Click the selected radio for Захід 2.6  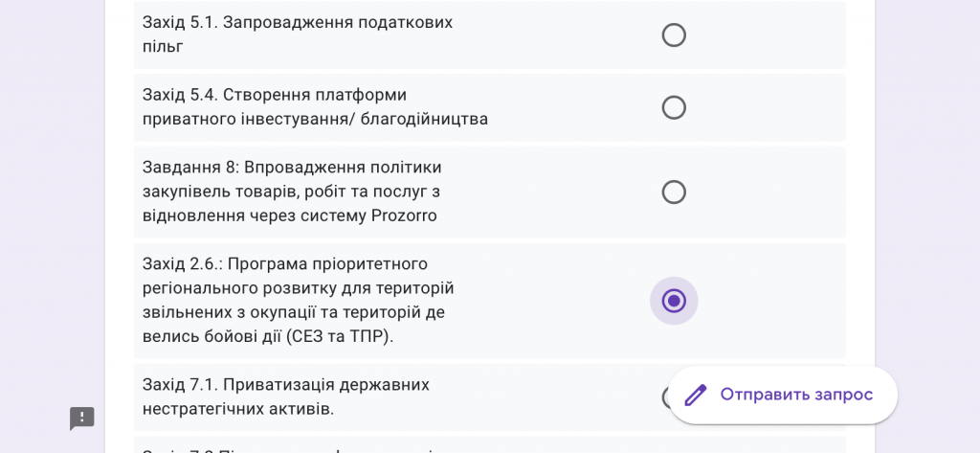tap(674, 301)
